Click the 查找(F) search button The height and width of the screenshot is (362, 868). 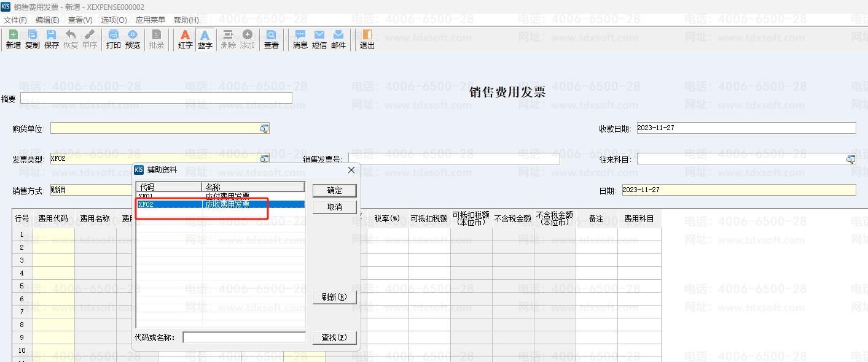pyautogui.click(x=334, y=337)
